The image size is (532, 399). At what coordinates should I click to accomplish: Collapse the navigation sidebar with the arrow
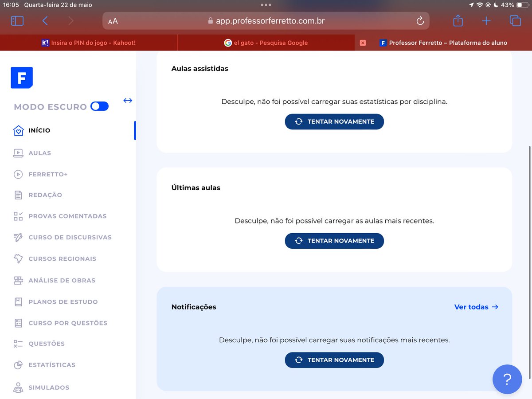[128, 101]
